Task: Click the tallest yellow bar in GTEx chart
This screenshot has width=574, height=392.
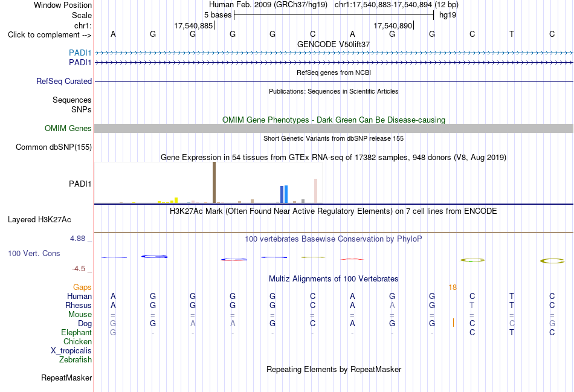Action: click(176, 200)
